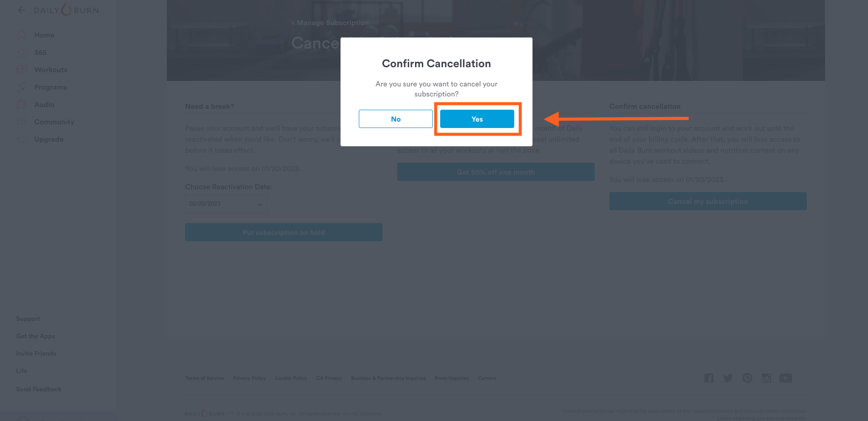Open the YouTube icon in footer

[786, 378]
